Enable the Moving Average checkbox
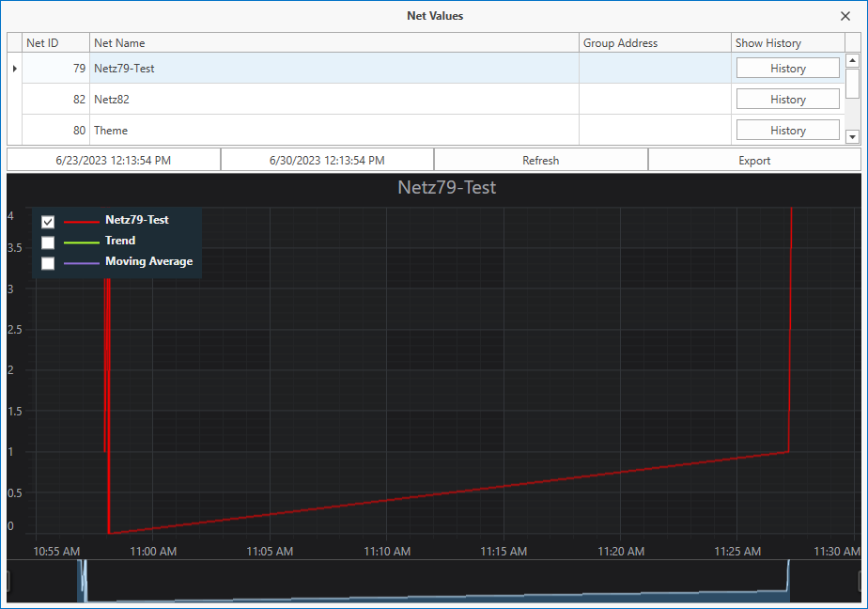 [x=48, y=263]
